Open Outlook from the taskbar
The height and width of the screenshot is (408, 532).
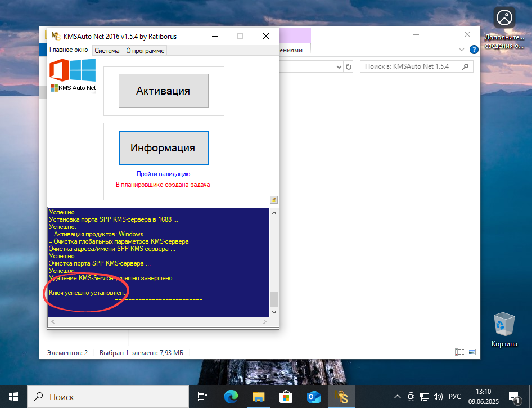tap(313, 397)
